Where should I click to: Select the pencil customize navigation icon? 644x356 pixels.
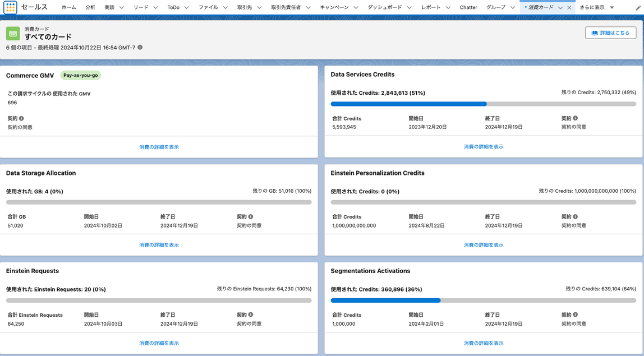tap(637, 8)
